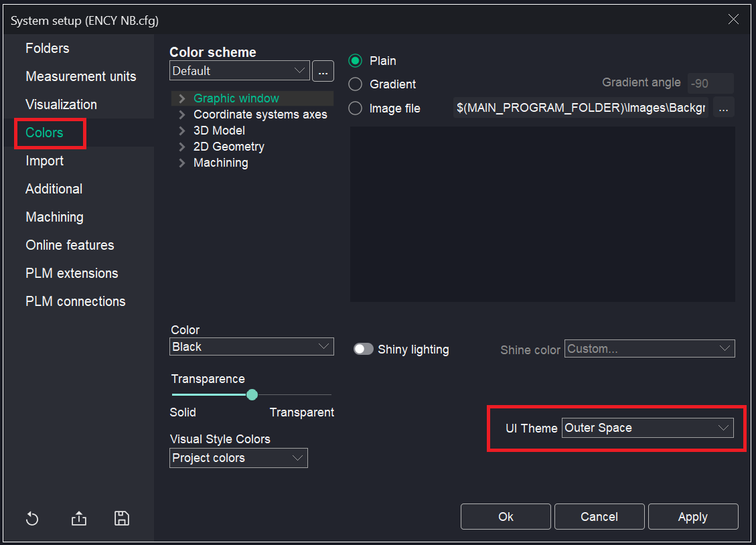Click the export settings icon
The width and height of the screenshot is (756, 545).
[x=79, y=519]
